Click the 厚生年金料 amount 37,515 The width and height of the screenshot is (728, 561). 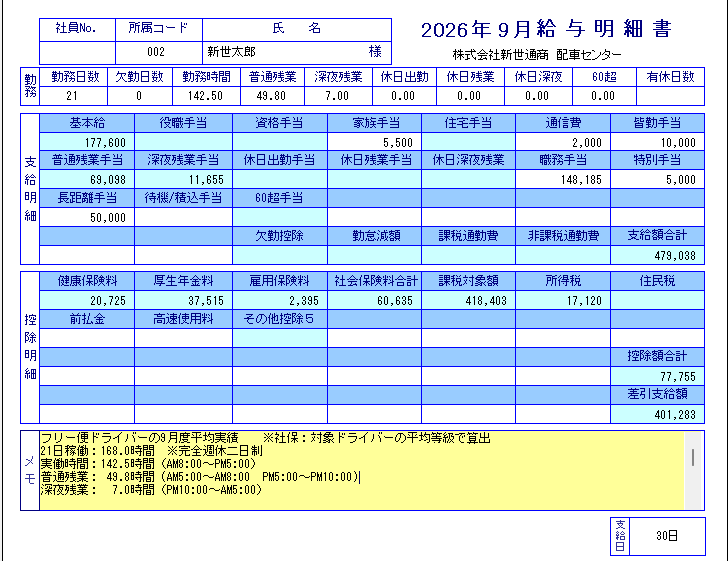(x=183, y=300)
